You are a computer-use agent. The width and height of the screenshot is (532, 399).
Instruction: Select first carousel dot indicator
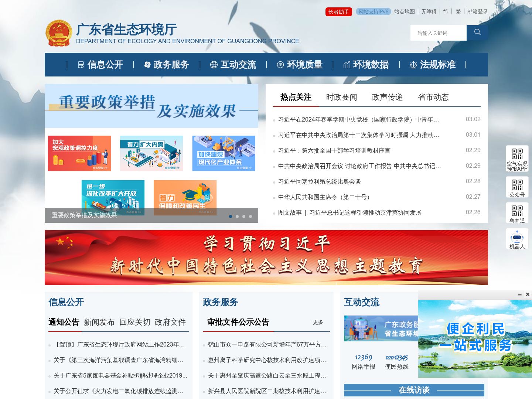231,216
